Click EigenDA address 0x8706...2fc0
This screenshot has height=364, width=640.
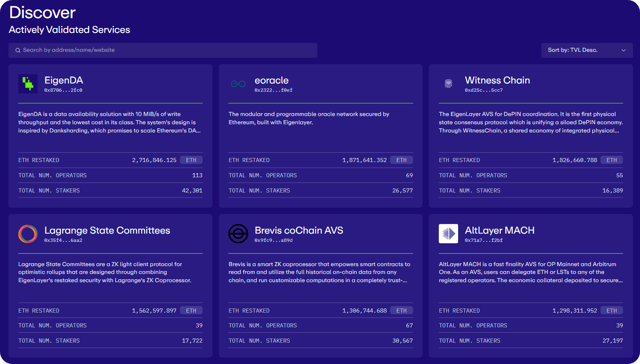pos(63,90)
